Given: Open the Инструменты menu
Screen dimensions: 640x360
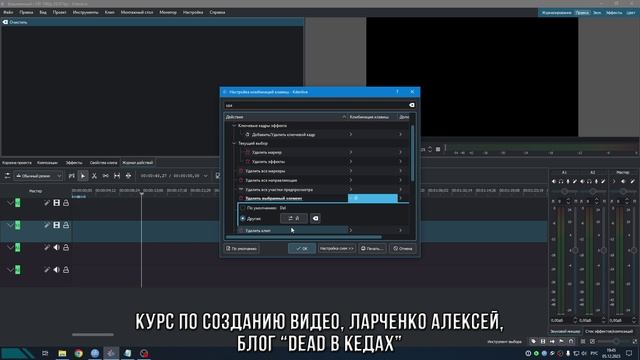Looking at the screenshot, I should (85, 12).
